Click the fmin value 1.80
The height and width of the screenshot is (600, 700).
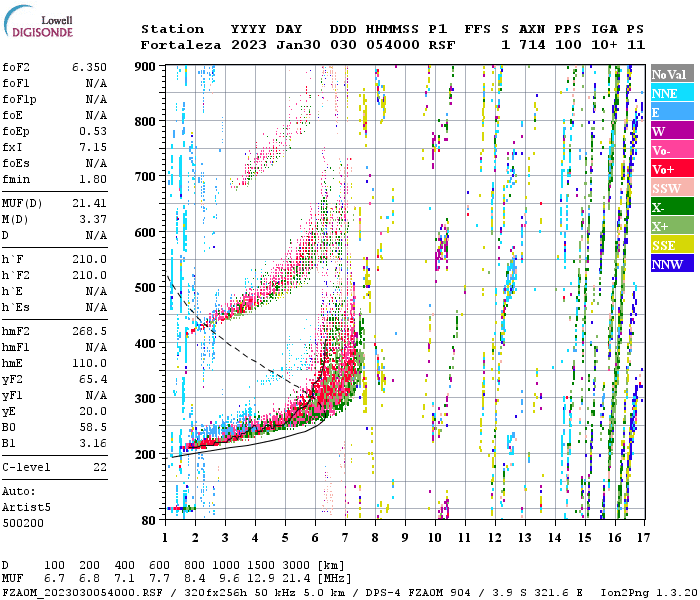click(93, 179)
